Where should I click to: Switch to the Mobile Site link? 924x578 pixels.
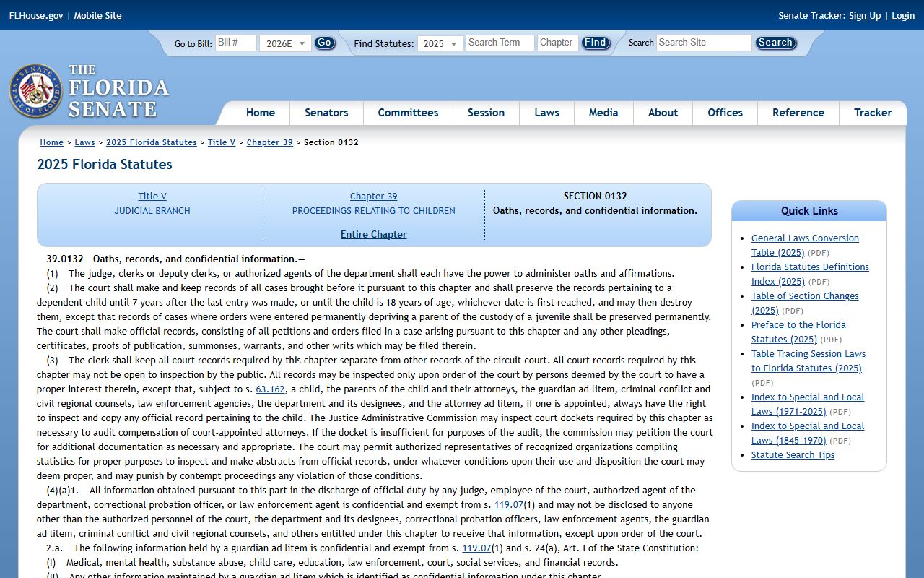click(97, 15)
